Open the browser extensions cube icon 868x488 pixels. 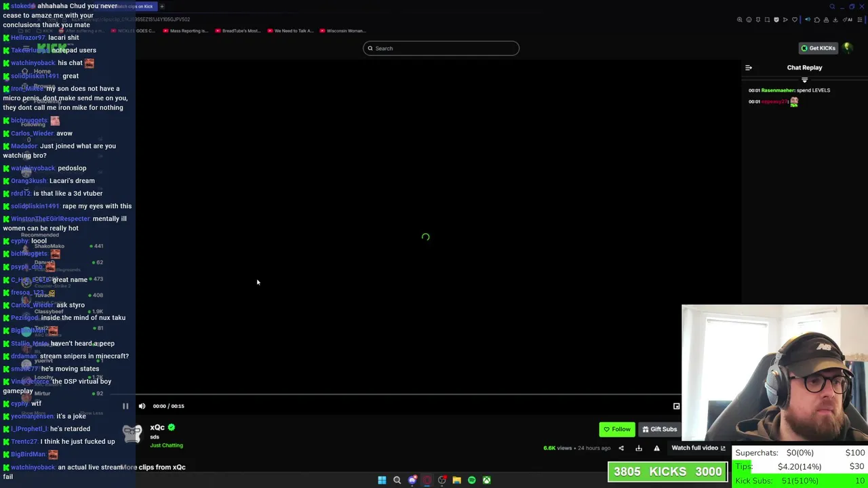click(817, 20)
